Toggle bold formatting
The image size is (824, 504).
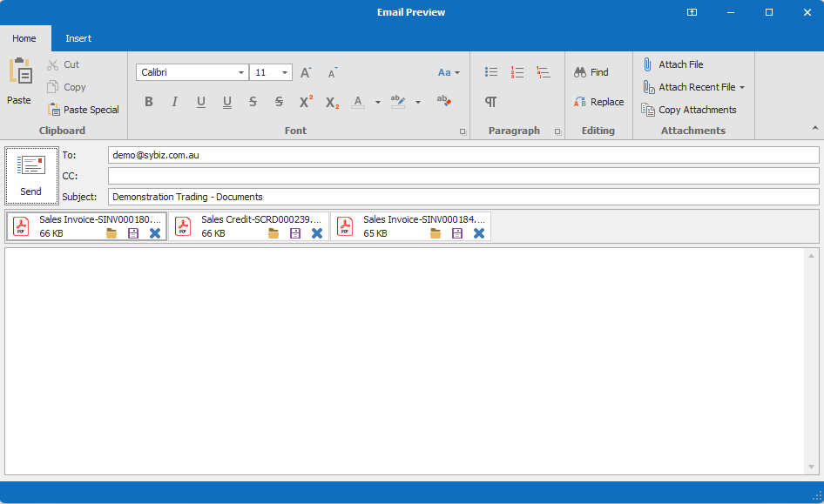pos(149,102)
